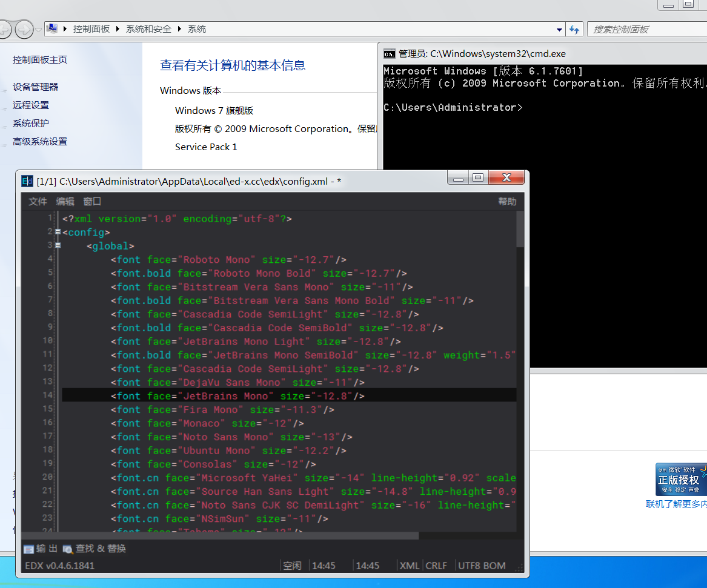This screenshot has width=707, height=588.
Task: Click the Service Pack 1 text
Action: tap(205, 147)
